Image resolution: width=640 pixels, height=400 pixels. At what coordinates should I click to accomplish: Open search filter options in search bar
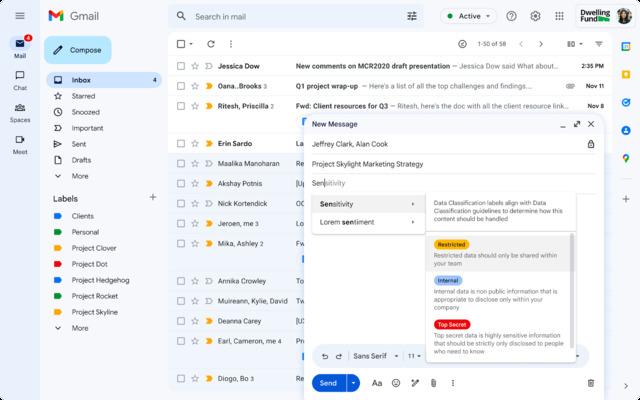(412, 16)
